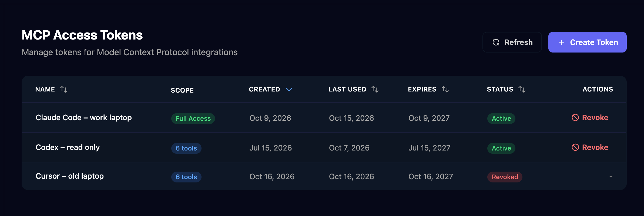The image size is (644, 216).
Task: Select the Claude Code – work laptop name
Action: pyautogui.click(x=84, y=118)
